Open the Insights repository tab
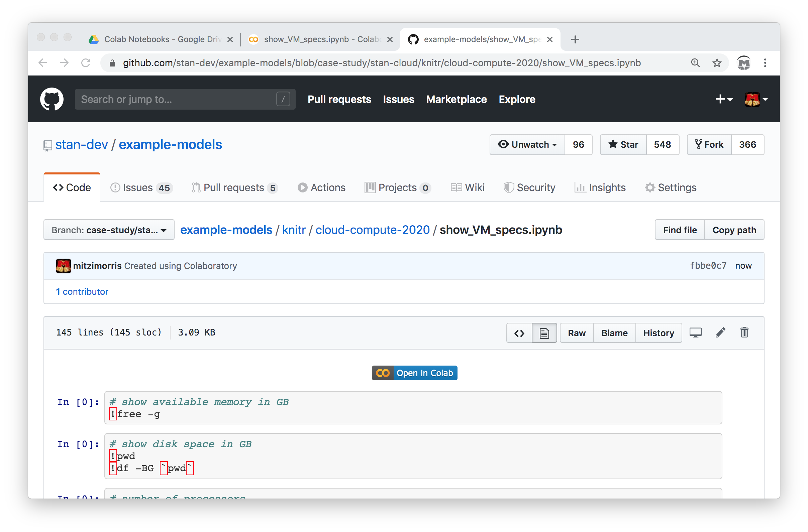This screenshot has height=532, width=808. point(600,187)
